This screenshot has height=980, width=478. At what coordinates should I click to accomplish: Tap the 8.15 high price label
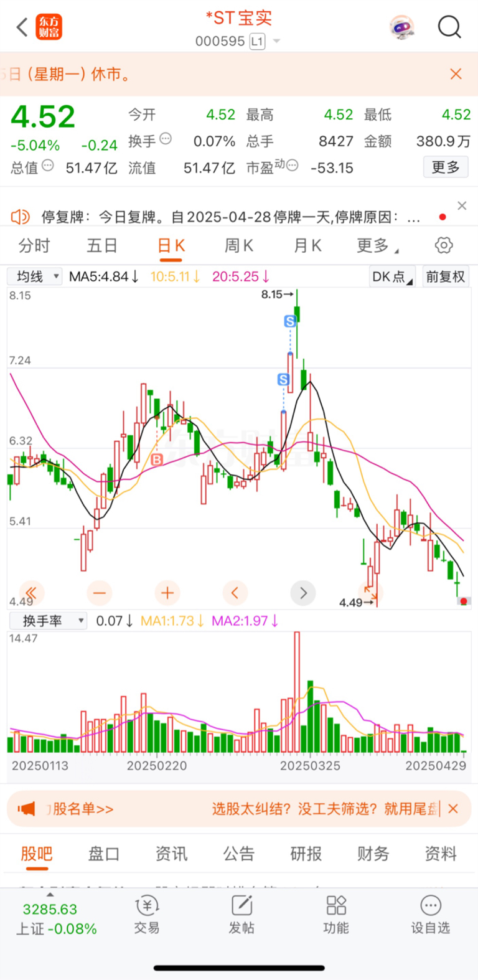point(277,294)
